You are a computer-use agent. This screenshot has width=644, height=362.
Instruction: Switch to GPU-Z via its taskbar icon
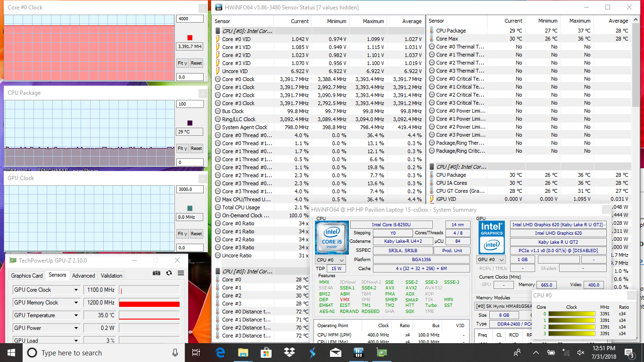(381, 353)
